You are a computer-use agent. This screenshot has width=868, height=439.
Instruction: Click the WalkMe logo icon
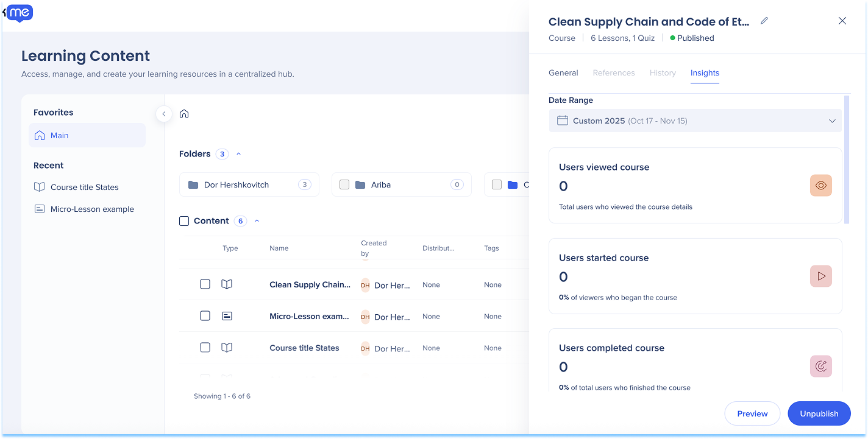[x=20, y=12]
